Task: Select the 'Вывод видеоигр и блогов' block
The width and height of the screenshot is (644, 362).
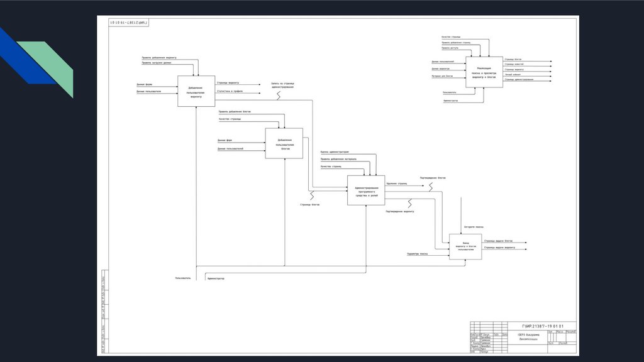Action: (465, 246)
